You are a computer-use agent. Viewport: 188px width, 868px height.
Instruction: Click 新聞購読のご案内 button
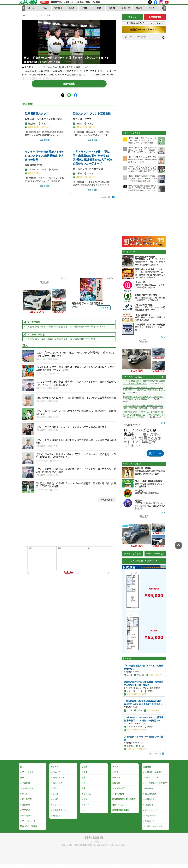136,23
